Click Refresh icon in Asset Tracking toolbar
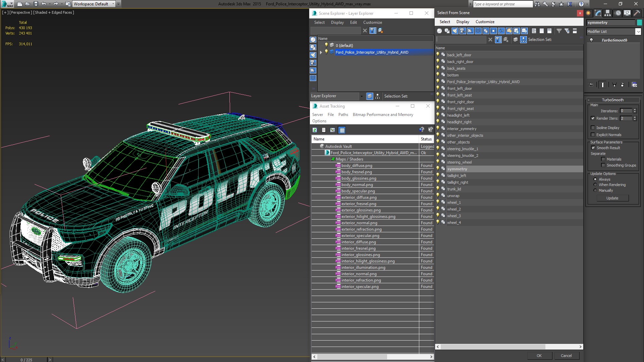This screenshot has height=362, width=644. [315, 130]
